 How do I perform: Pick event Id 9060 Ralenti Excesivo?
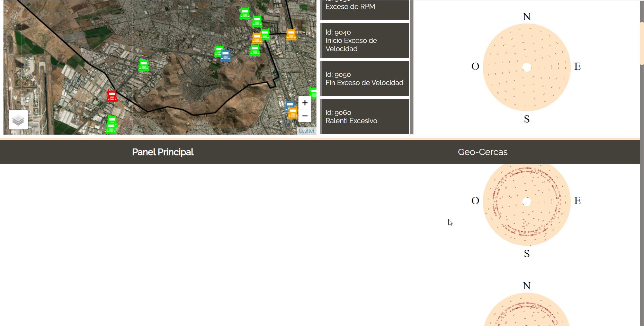365,117
